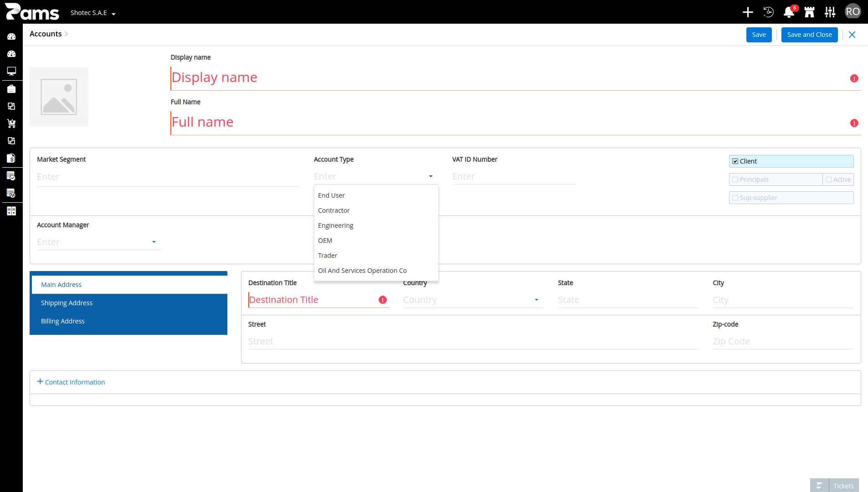Toggle the Active checkbox
Image resolution: width=868 pixels, height=492 pixels.
coord(828,179)
